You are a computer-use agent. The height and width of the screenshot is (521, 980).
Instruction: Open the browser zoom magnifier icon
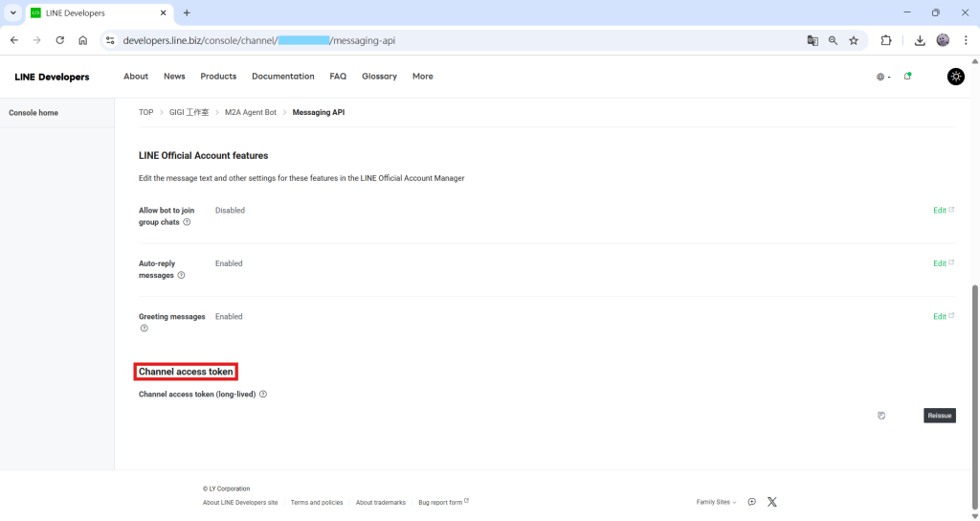834,40
